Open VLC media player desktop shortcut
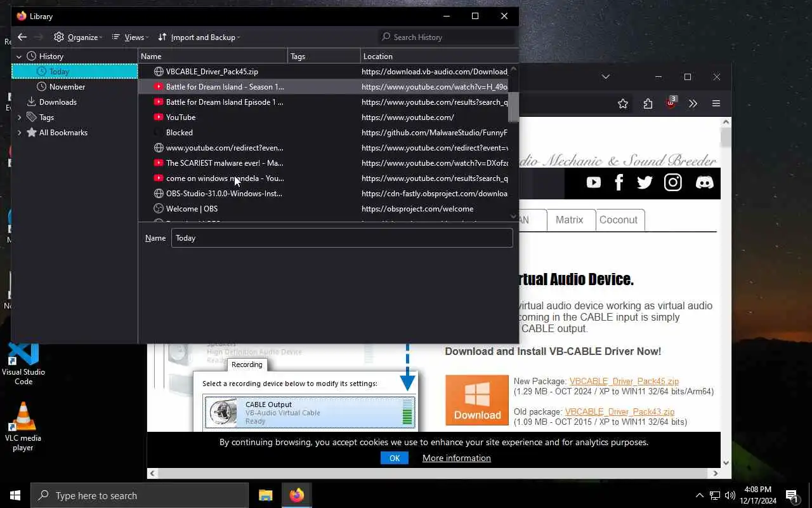The height and width of the screenshot is (508, 812). [x=23, y=427]
